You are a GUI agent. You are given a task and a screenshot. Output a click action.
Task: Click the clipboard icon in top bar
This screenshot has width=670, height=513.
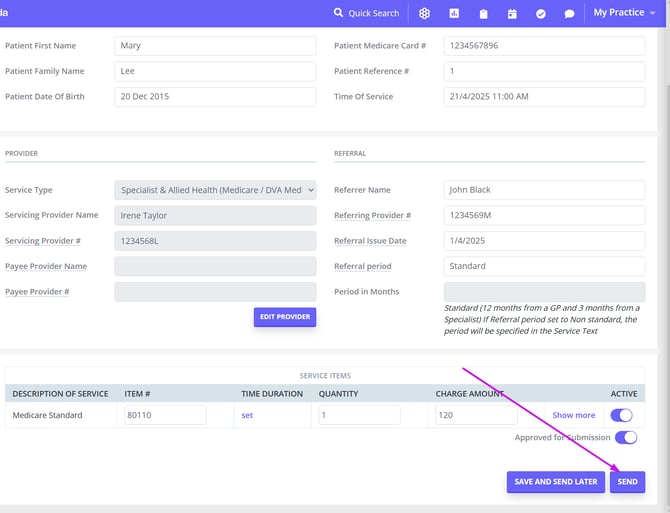tap(483, 13)
